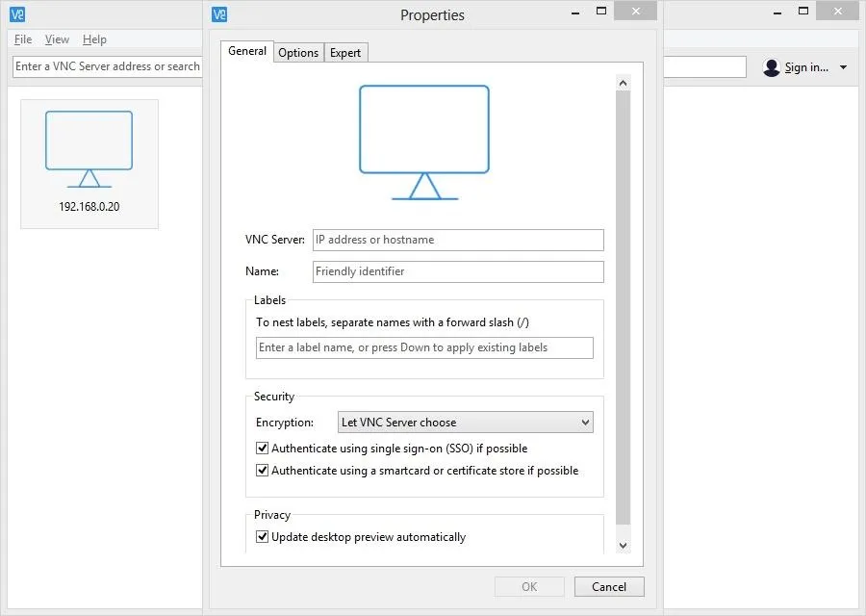Close the Properties dialog

click(x=636, y=11)
